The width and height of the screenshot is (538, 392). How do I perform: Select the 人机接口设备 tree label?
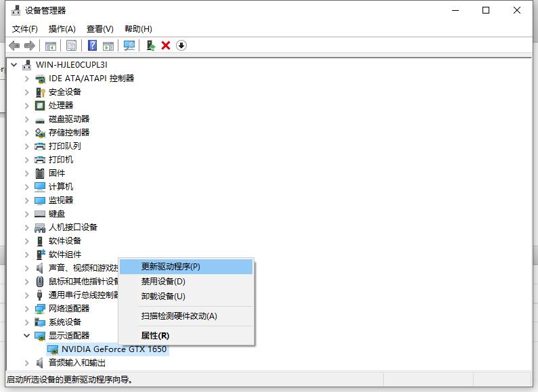click(73, 227)
